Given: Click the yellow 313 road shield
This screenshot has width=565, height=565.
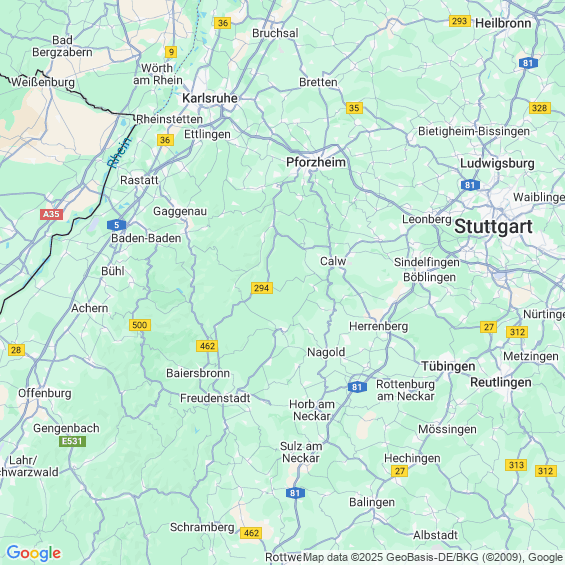Looking at the screenshot, I should point(516,465).
